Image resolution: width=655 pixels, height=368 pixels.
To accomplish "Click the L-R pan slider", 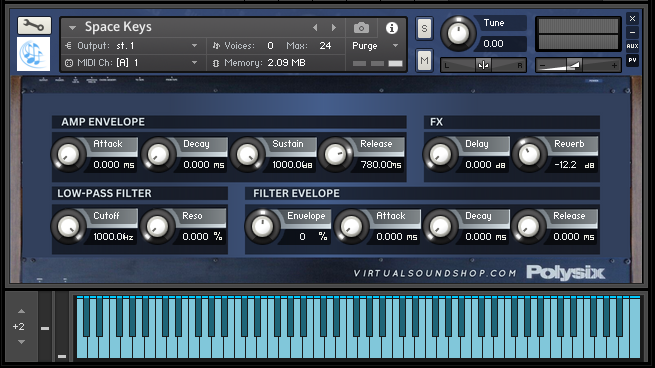I will pyautogui.click(x=483, y=65).
